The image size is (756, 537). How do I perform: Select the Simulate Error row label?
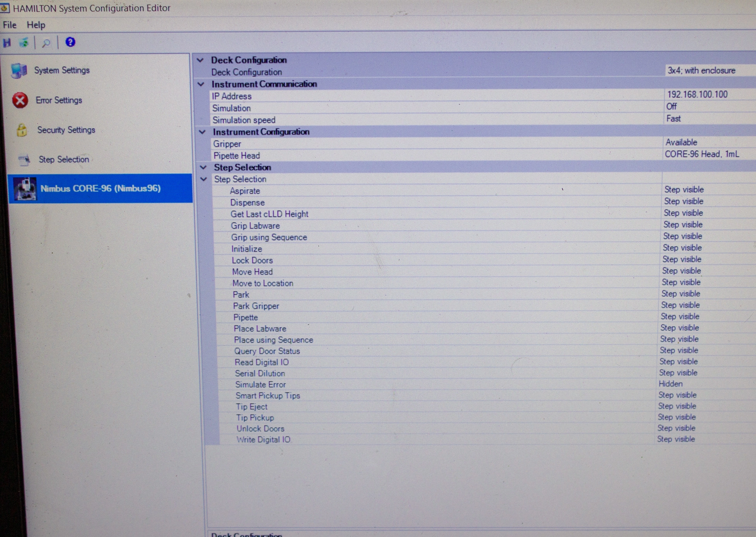click(x=261, y=384)
